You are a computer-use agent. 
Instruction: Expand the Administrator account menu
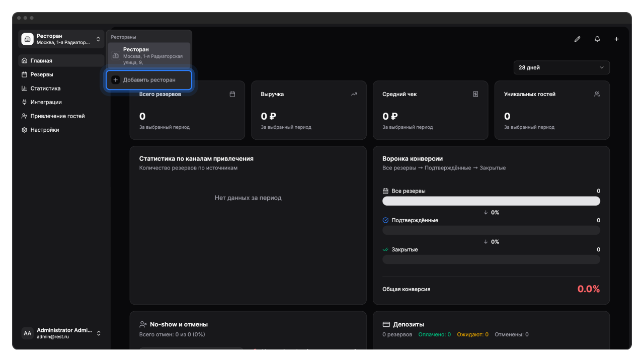(x=99, y=333)
